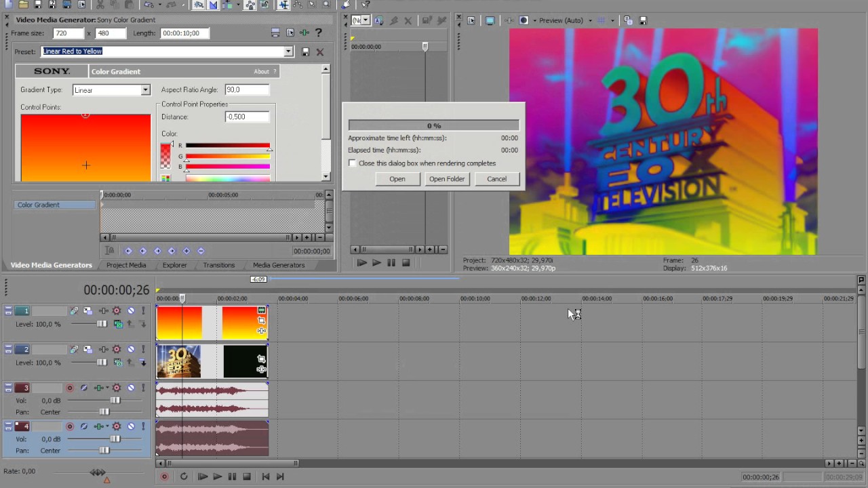Open event pan/crop on gradient clip
Image resolution: width=868 pixels, height=488 pixels.
click(x=261, y=320)
